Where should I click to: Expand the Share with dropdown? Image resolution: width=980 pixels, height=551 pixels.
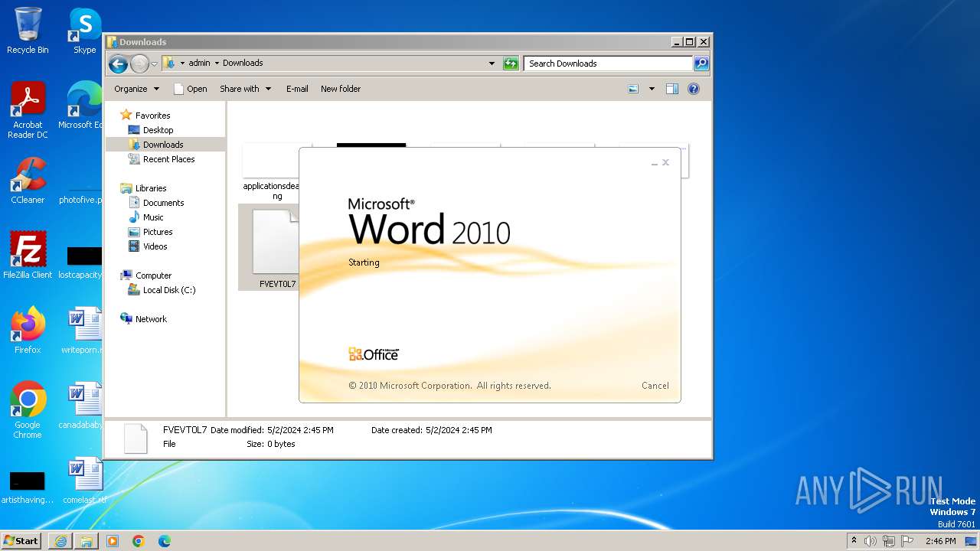pos(245,89)
